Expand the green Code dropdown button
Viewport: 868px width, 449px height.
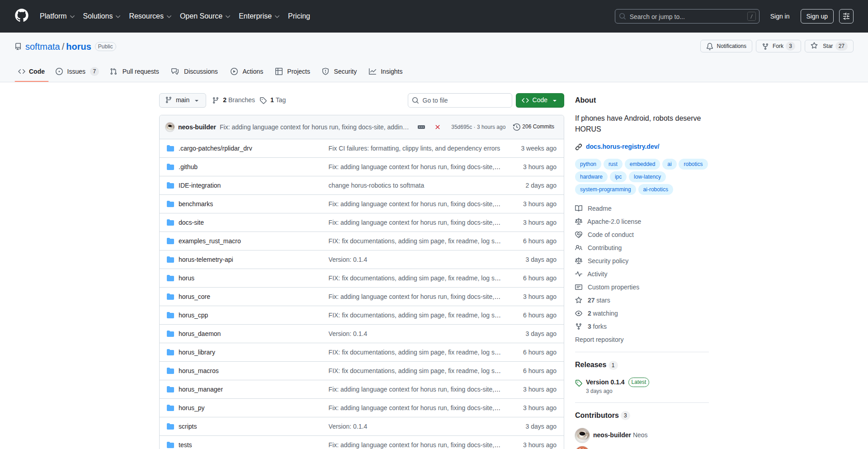(539, 100)
